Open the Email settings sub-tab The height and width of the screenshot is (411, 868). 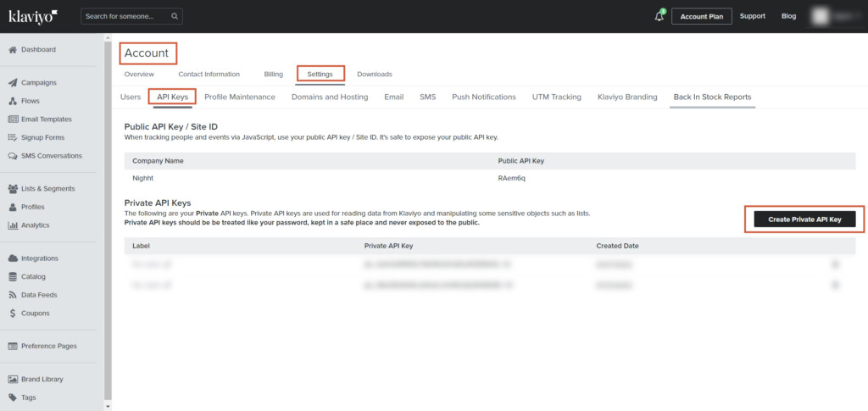393,97
